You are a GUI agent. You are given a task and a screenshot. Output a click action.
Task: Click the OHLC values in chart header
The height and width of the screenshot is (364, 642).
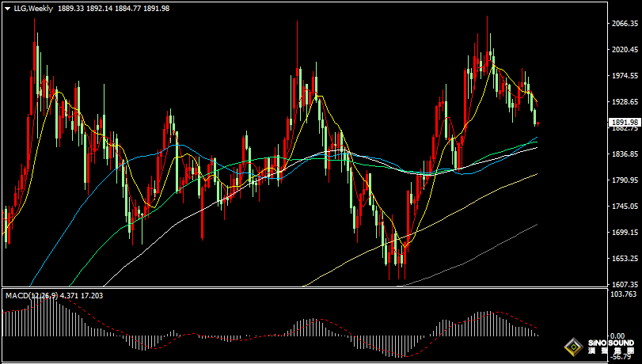(114, 8)
